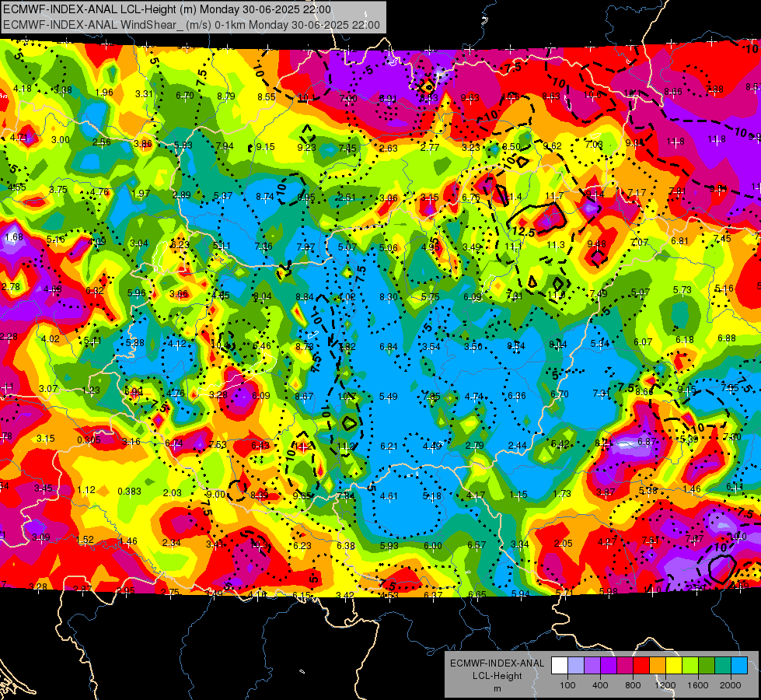Click the red legend swatch
Viewport: 761px width, 700px height.
point(641,666)
